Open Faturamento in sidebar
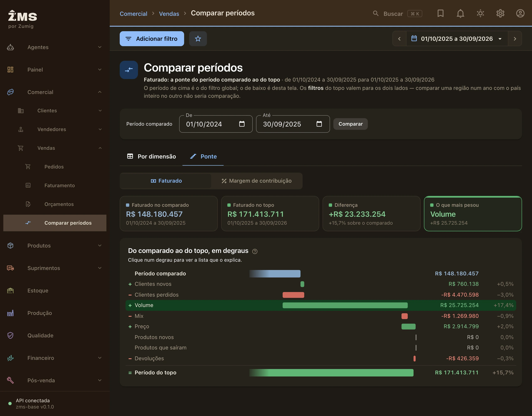Image resolution: width=532 pixels, height=416 pixels. pos(55,186)
